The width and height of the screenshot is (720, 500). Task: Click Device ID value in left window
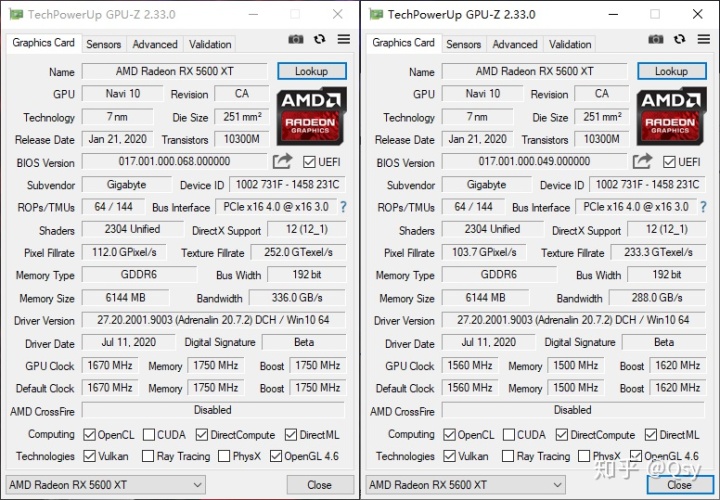(287, 185)
